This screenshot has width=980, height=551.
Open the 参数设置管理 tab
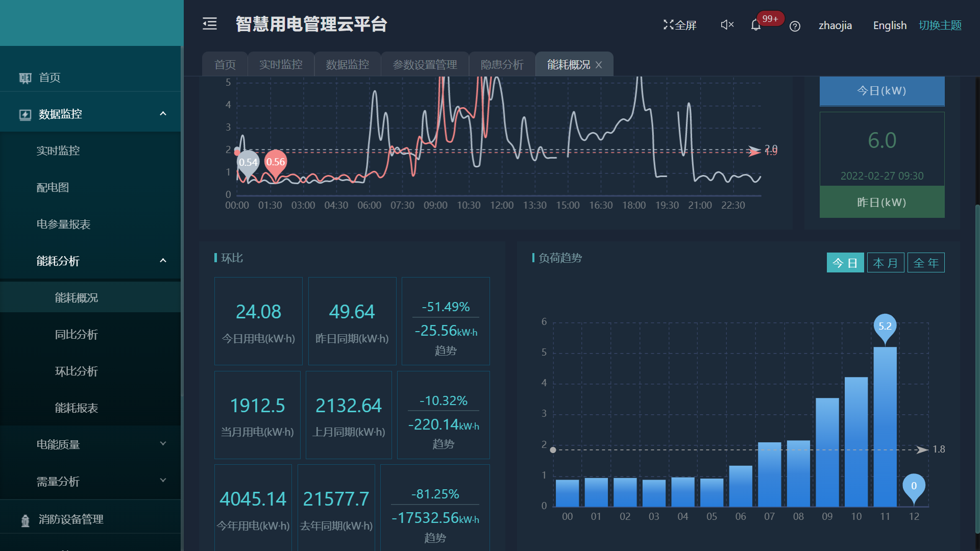tap(425, 65)
